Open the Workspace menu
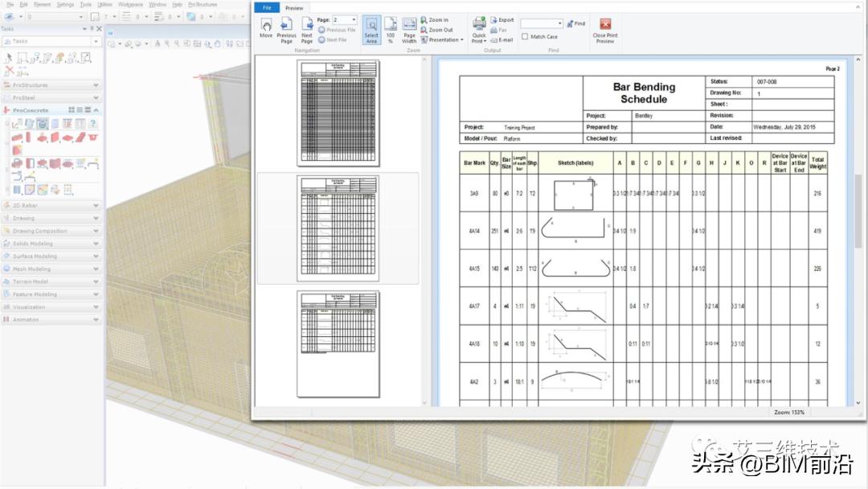 pos(130,4)
